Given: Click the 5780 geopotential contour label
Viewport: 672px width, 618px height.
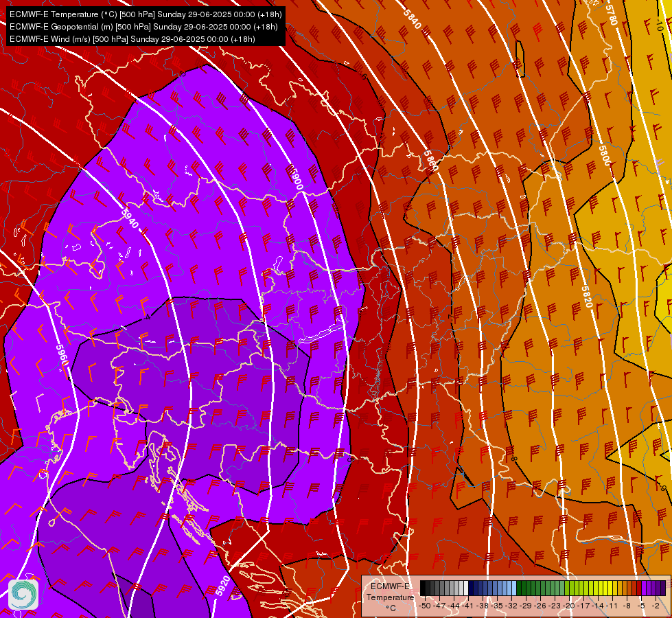Looking at the screenshot, I should pos(612,14).
